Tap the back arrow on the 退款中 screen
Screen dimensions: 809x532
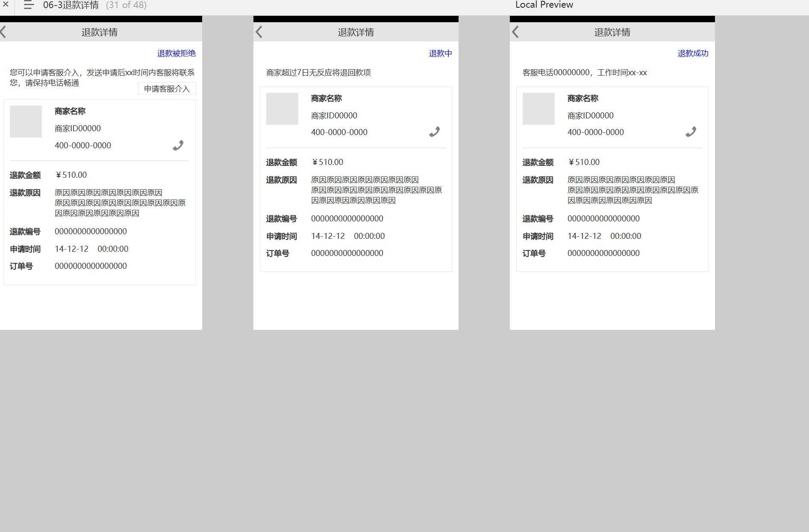259,32
